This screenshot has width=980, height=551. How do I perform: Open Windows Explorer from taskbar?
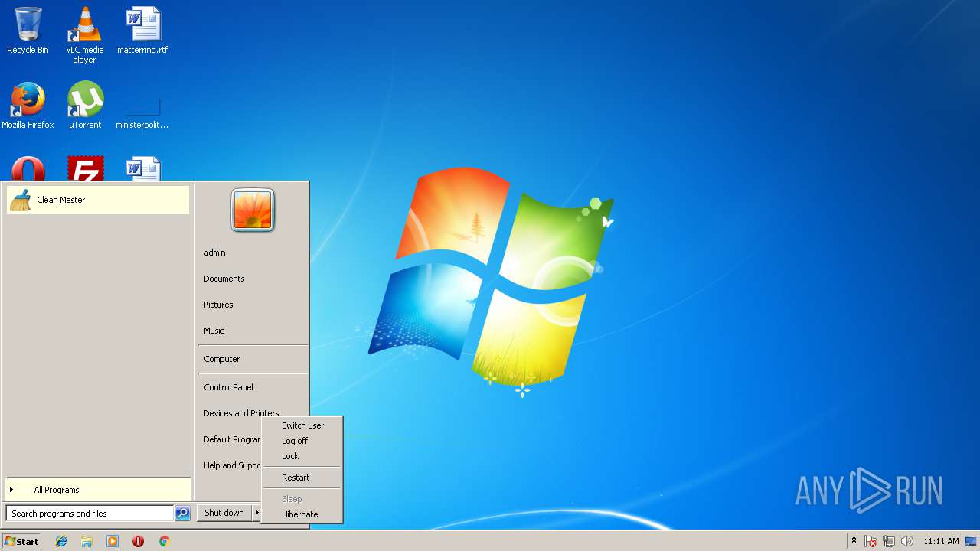(87, 541)
